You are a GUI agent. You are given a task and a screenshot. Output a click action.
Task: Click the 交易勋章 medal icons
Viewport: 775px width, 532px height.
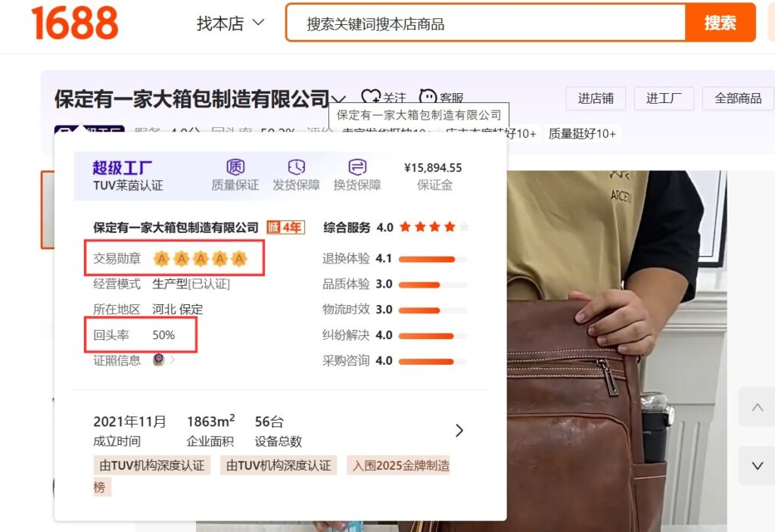200,259
